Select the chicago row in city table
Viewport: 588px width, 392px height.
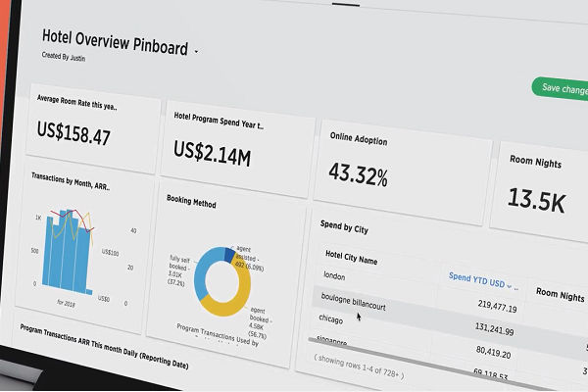pyautogui.click(x=331, y=319)
